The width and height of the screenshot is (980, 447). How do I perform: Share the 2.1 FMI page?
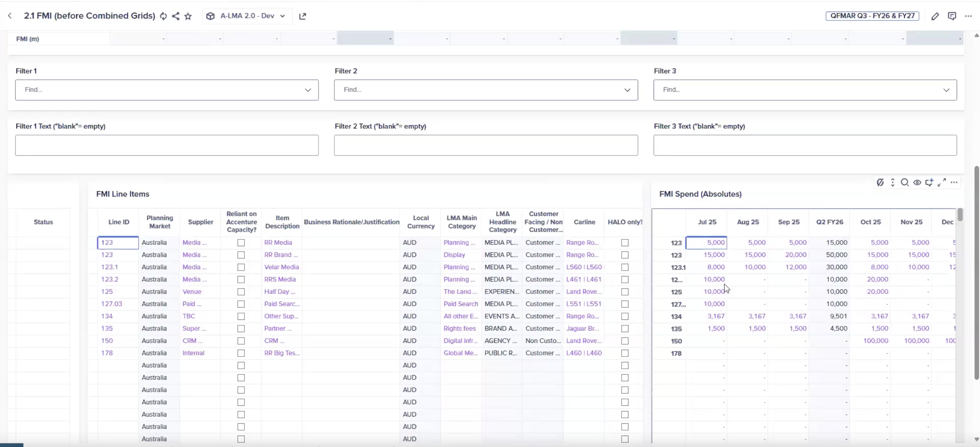175,16
